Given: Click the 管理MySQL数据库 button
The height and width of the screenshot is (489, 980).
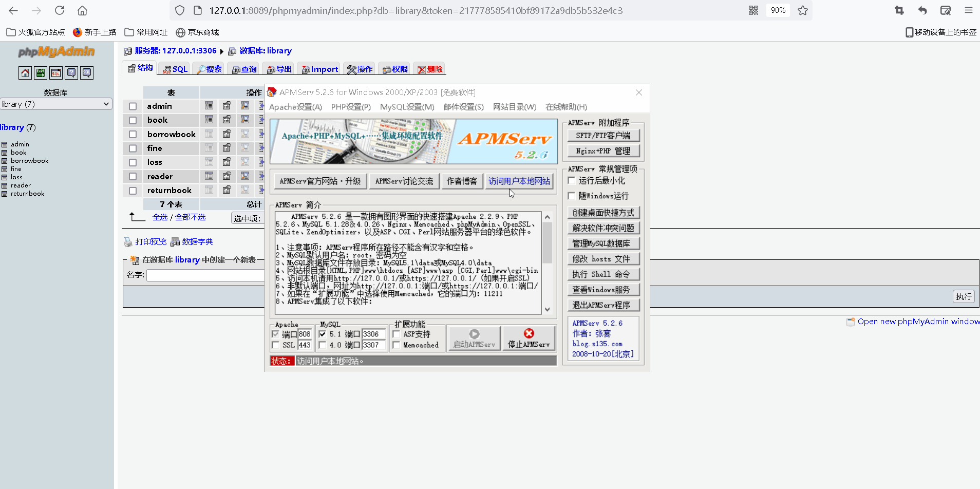Looking at the screenshot, I should (604, 243).
